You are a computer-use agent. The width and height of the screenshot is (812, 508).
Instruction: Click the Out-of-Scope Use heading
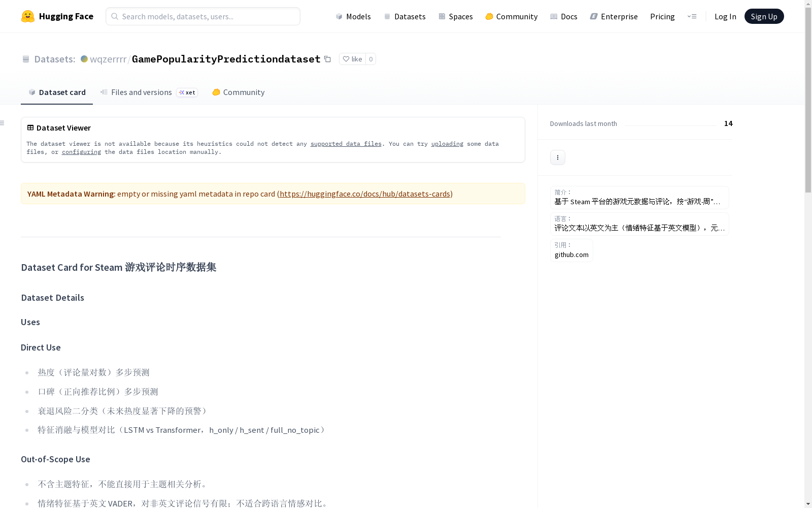(x=55, y=459)
